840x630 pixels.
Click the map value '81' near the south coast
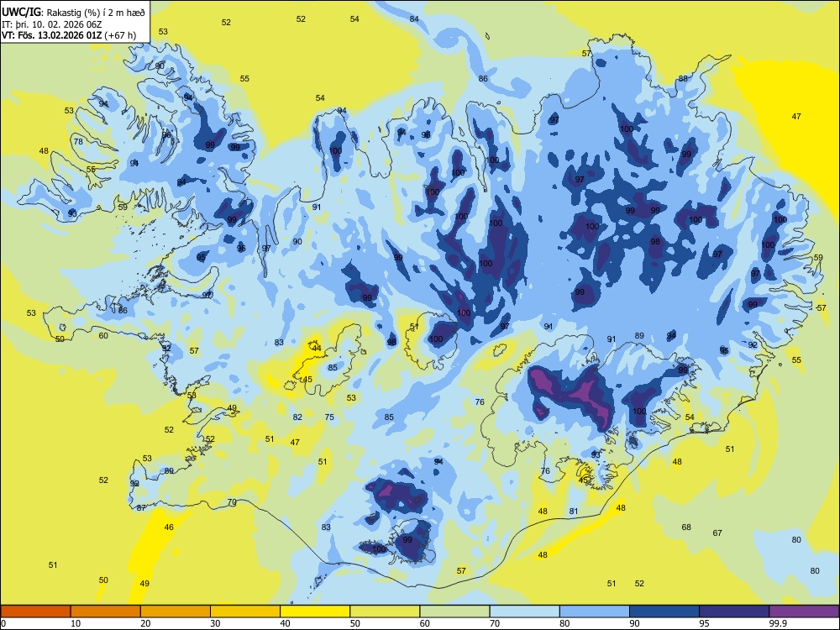coord(574,511)
